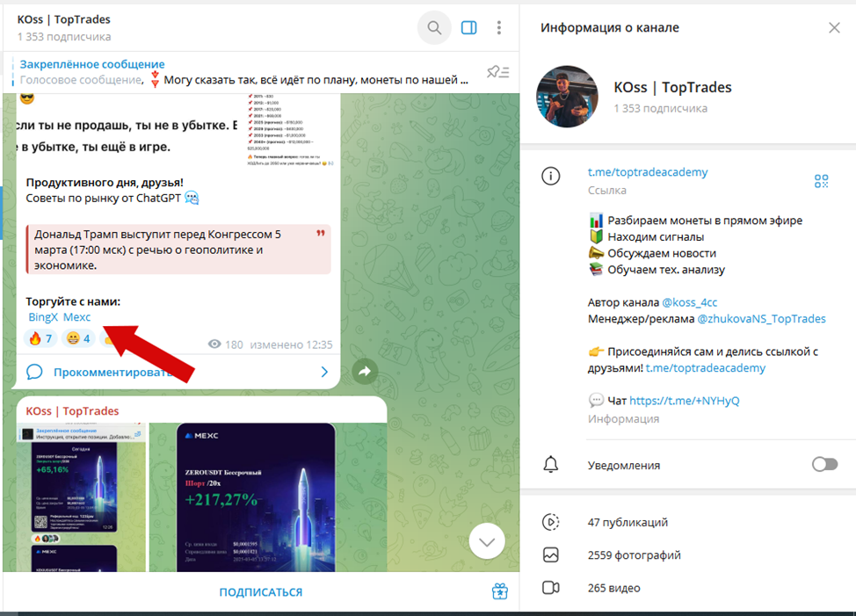
Task: Open the Закреплённое сообщение pinned message
Action: click(244, 72)
